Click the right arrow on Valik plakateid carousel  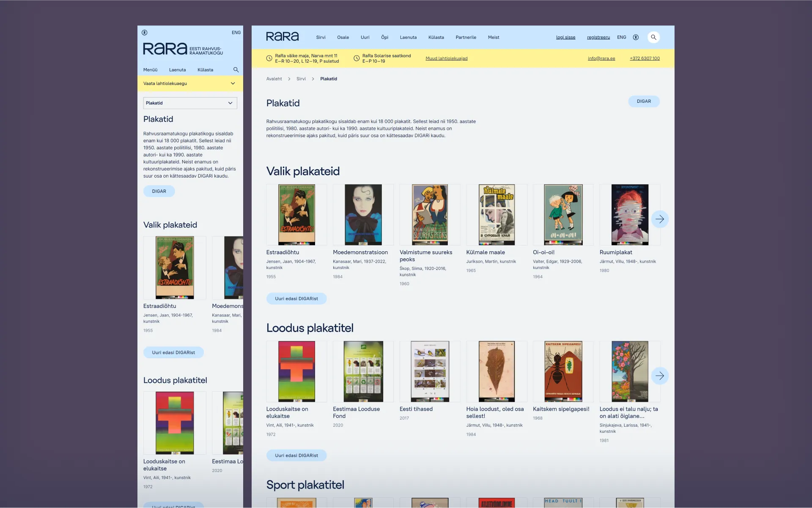(x=660, y=219)
